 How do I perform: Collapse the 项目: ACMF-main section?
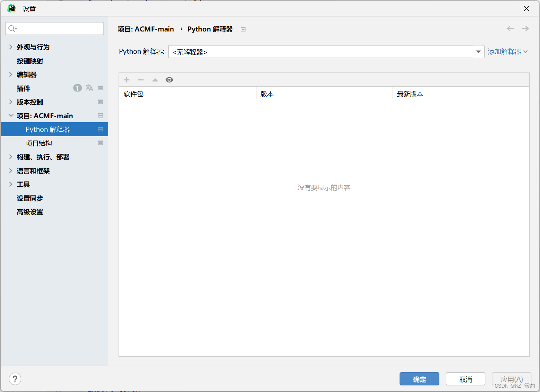point(11,116)
